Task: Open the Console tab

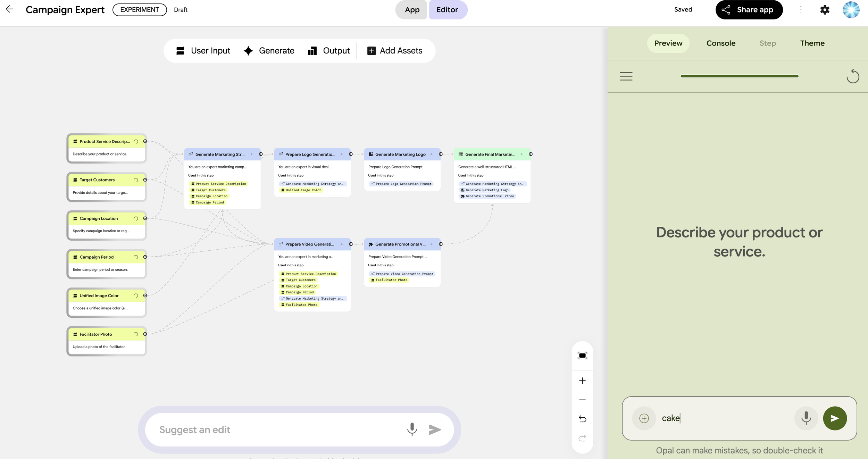Action: click(x=720, y=43)
